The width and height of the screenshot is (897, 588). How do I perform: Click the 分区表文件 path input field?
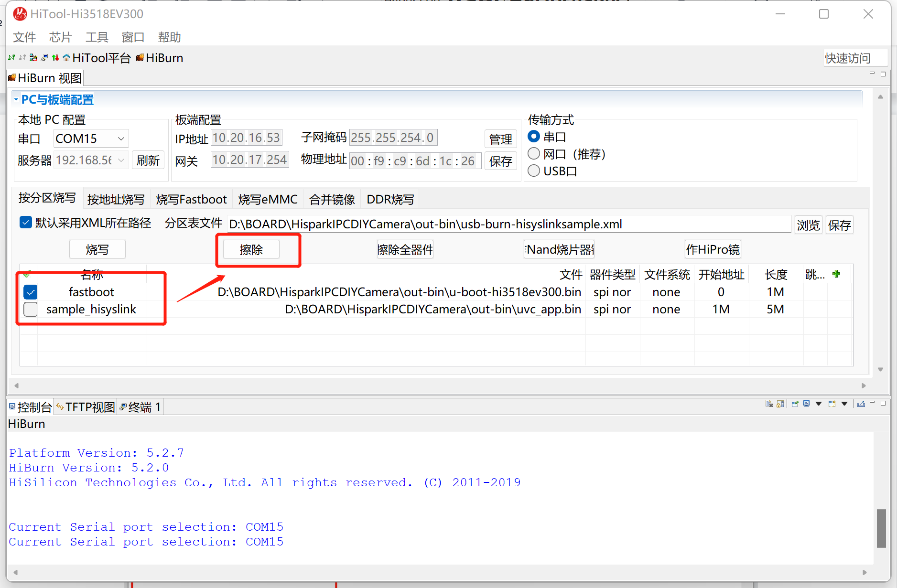(x=509, y=224)
